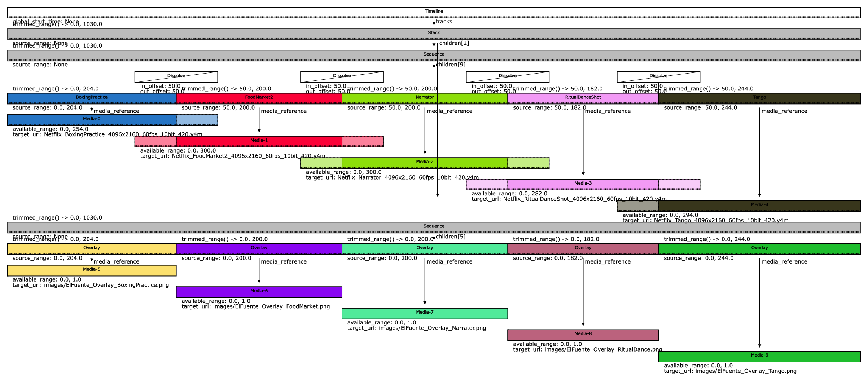Click the Timeline header bar
Image resolution: width=868 pixels, height=380 pixels.
tap(434, 12)
